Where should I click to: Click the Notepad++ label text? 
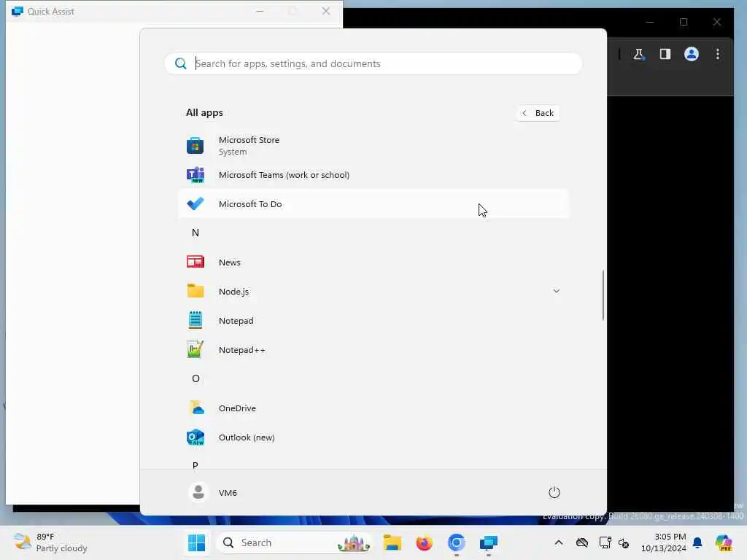(x=242, y=350)
